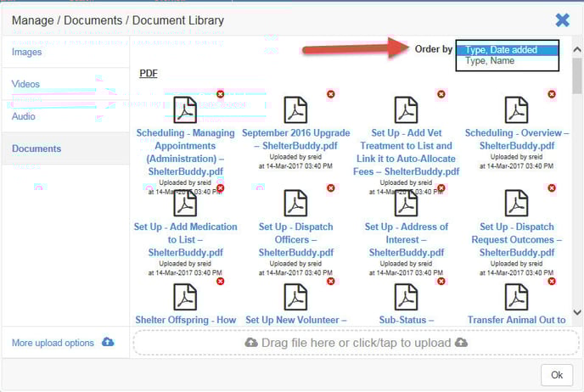Open Set Up - Add Medication to List link

(x=185, y=239)
